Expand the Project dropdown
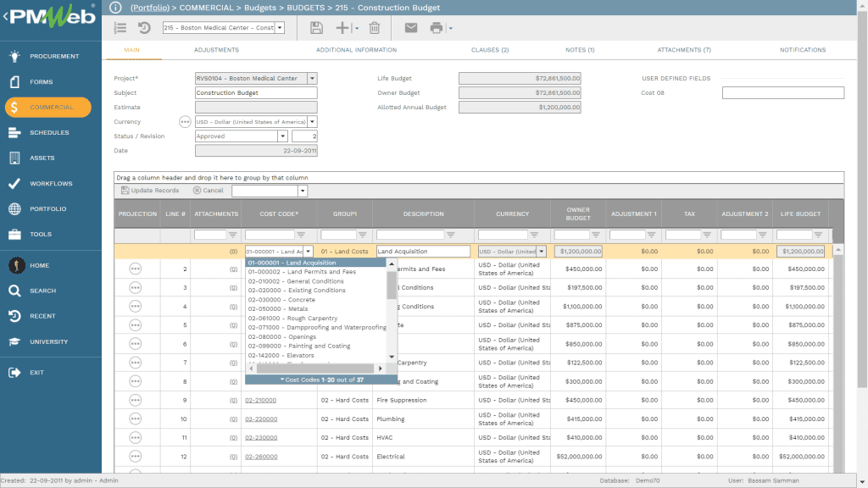Viewport: 868px width, 488px height. point(312,79)
